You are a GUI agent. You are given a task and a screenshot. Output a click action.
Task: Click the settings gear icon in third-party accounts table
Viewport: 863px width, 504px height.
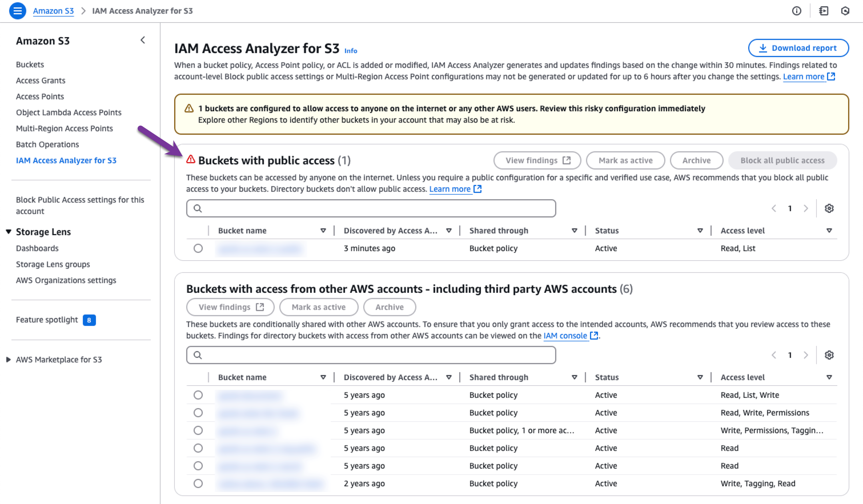pyautogui.click(x=831, y=355)
